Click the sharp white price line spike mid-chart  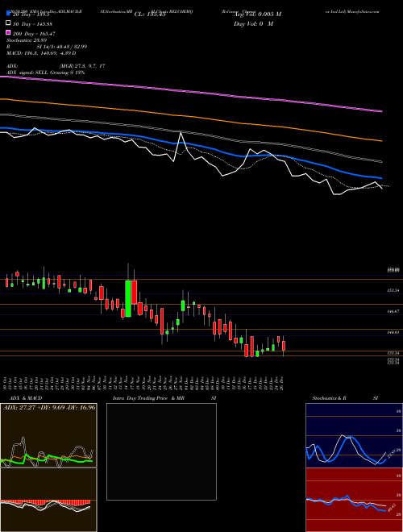coord(181,133)
